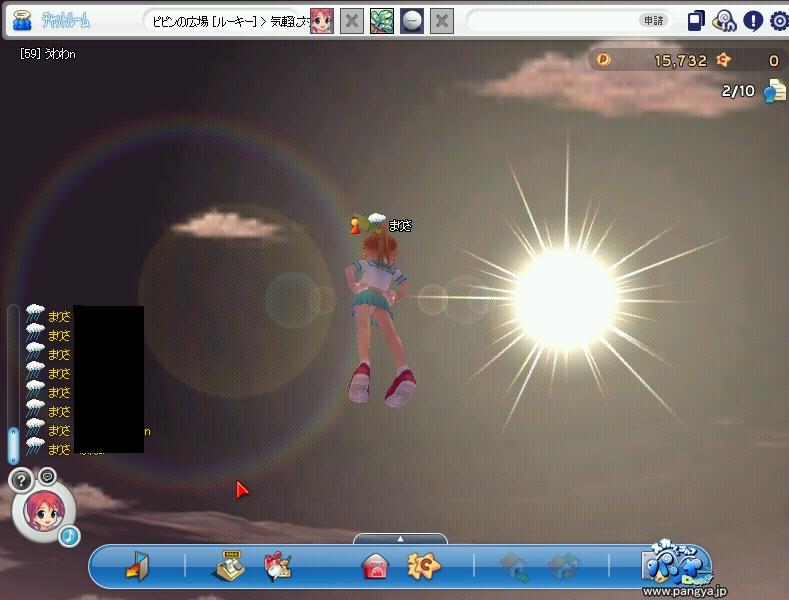Click the first dimmed house icon
789x600 pixels.
tap(513, 567)
